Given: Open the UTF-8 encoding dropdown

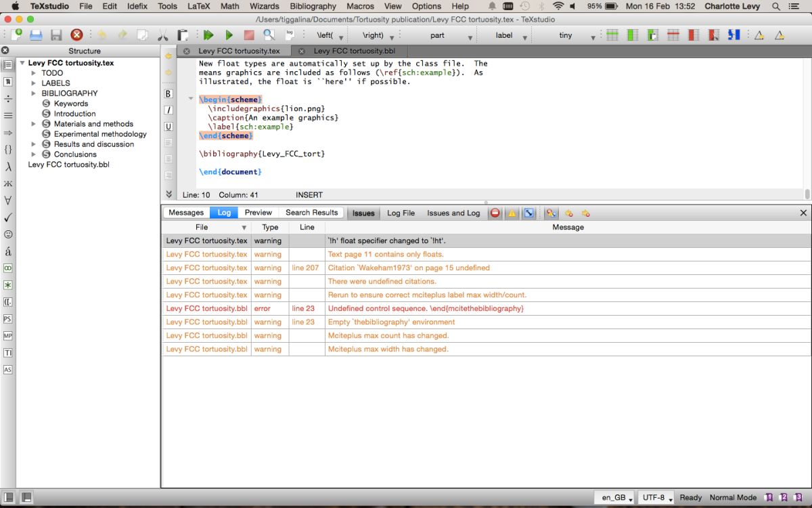Looking at the screenshot, I should point(656,497).
